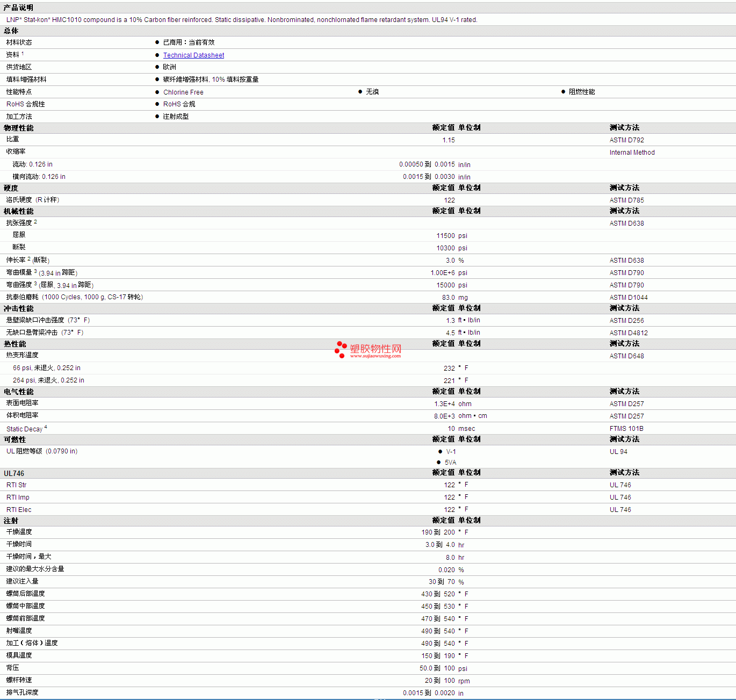Click the 背压 row label
736x700 pixels.
(x=12, y=668)
